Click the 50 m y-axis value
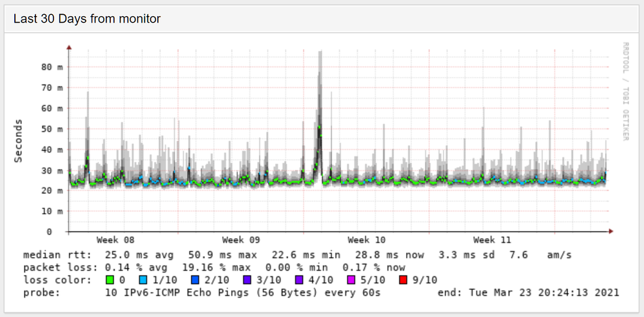This screenshot has height=317, width=644. [x=52, y=128]
